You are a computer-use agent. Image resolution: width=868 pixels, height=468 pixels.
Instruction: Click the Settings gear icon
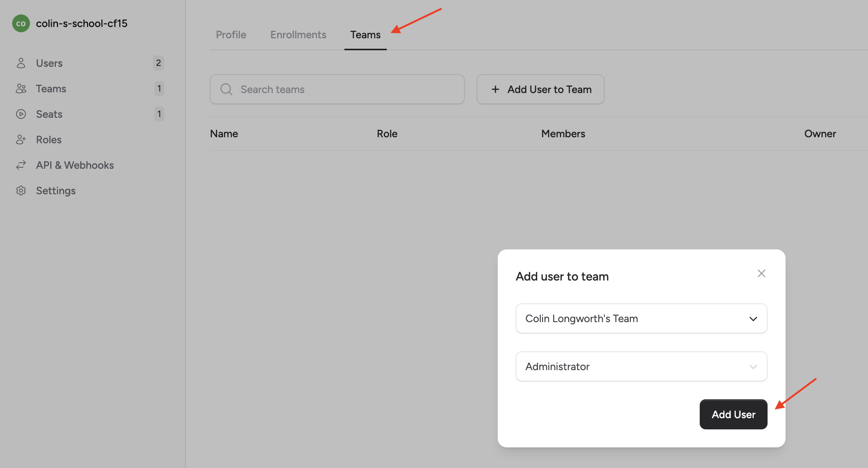coord(21,190)
